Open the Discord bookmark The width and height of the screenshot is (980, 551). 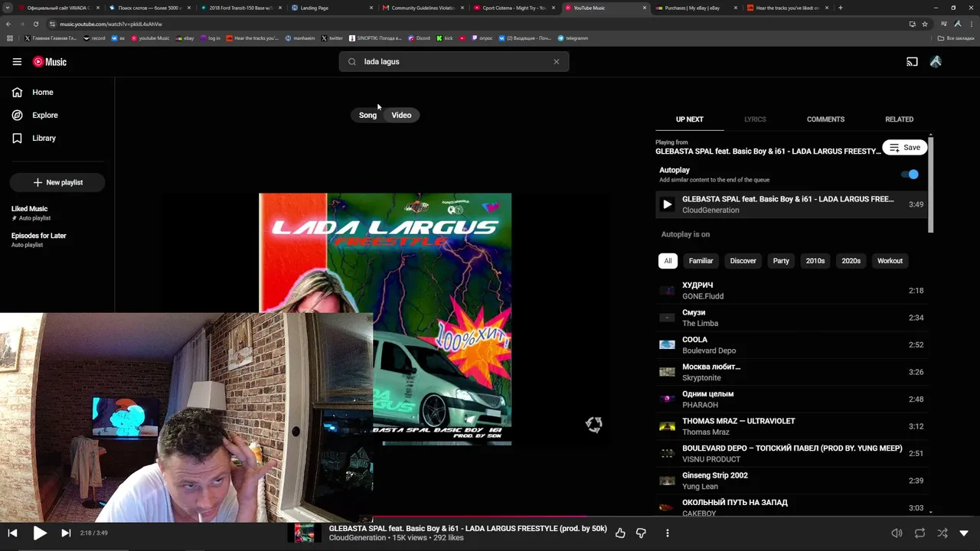click(420, 38)
